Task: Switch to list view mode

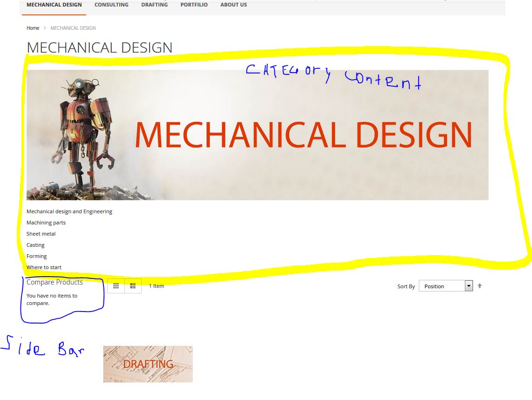Action: point(133,286)
